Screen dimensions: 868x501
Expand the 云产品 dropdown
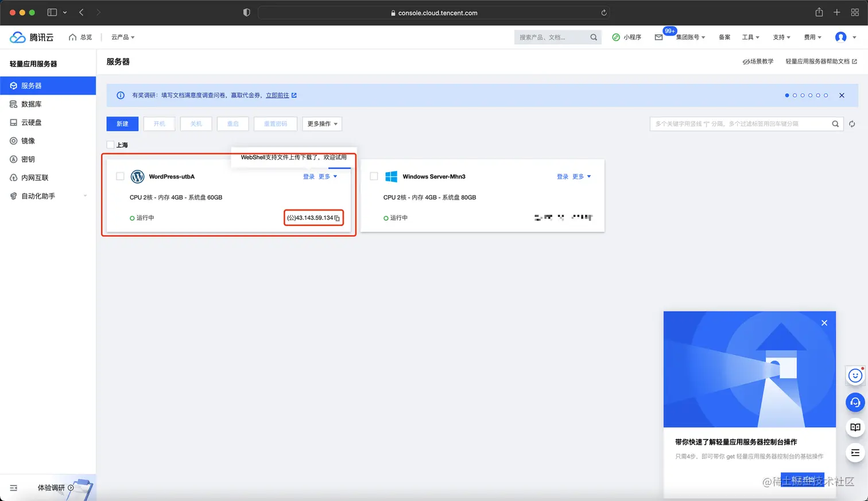point(123,37)
